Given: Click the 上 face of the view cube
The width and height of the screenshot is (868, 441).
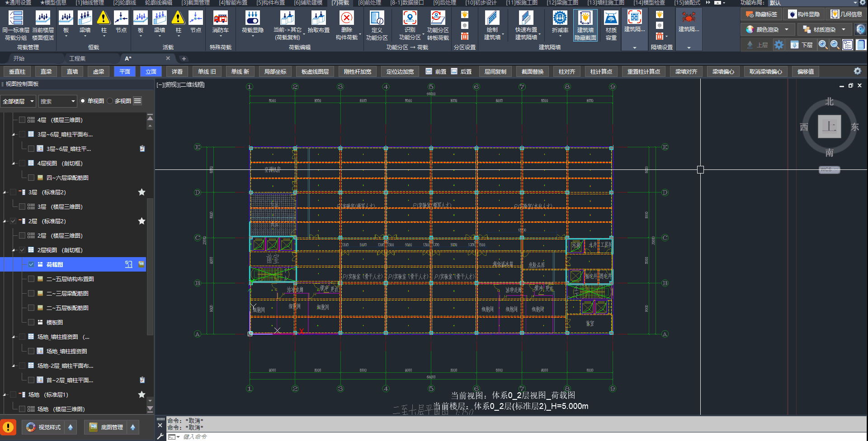Looking at the screenshot, I should click(x=829, y=127).
